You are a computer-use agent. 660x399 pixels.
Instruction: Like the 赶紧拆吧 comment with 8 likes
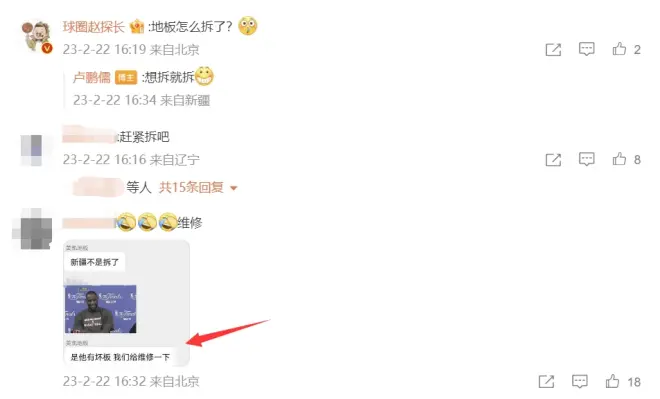619,159
